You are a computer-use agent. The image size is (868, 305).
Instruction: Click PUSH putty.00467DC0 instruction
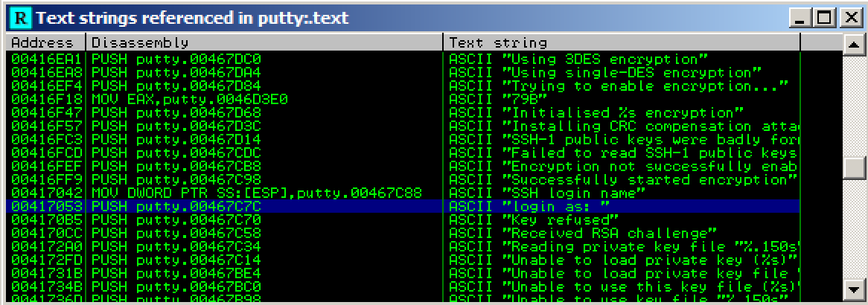pos(176,59)
